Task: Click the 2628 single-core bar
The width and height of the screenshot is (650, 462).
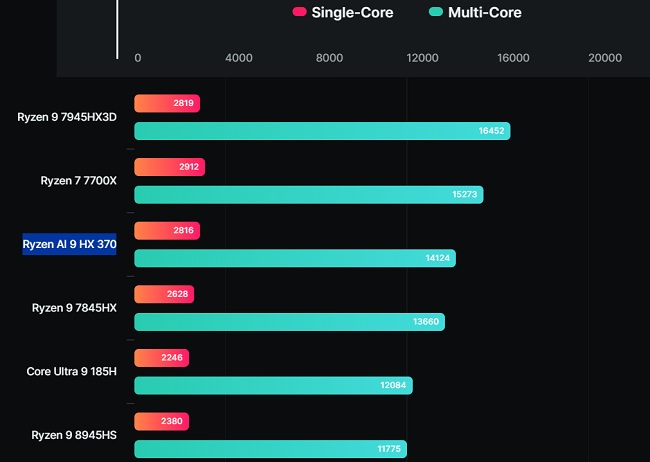Action: click(x=164, y=294)
